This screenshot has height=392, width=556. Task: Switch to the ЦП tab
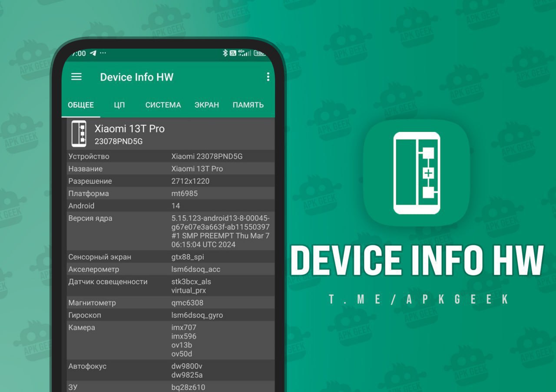click(x=119, y=105)
